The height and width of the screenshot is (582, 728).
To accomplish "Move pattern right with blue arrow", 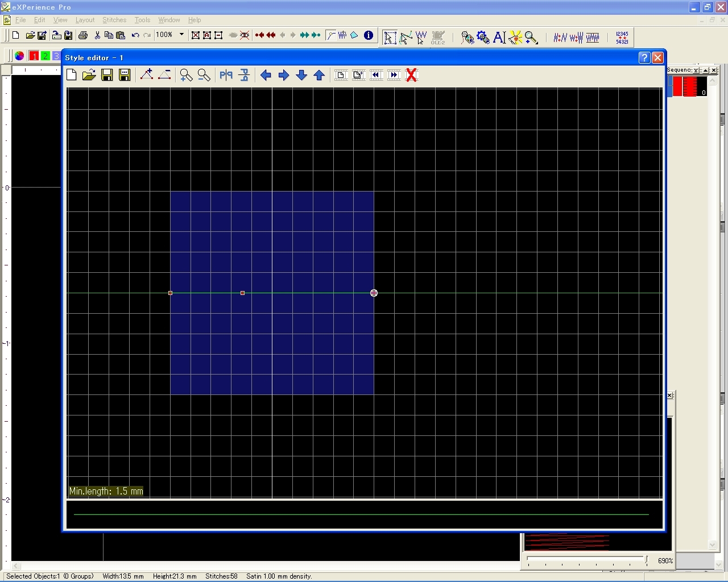I will (x=283, y=75).
